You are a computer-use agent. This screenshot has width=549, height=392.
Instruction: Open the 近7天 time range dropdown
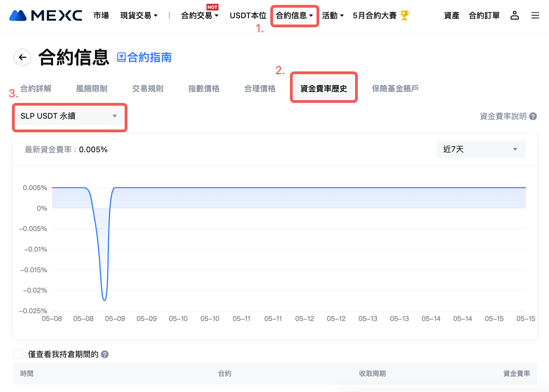(x=480, y=149)
